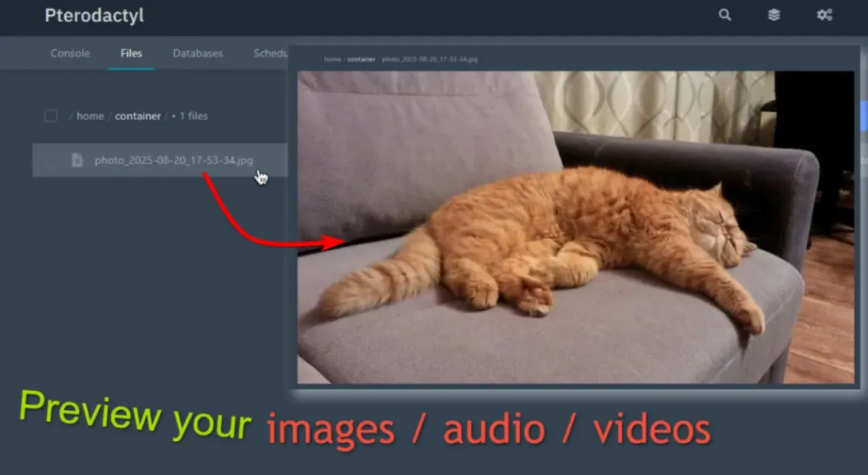
Task: Open the file photo_2025-08-20_17-53-34.jpg
Action: [x=173, y=160]
